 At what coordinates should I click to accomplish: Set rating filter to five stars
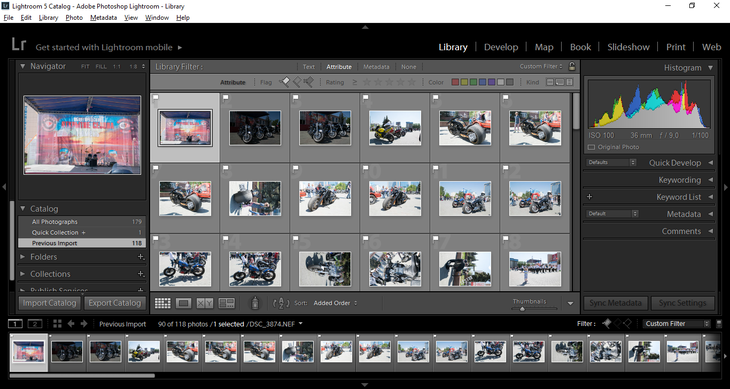411,82
